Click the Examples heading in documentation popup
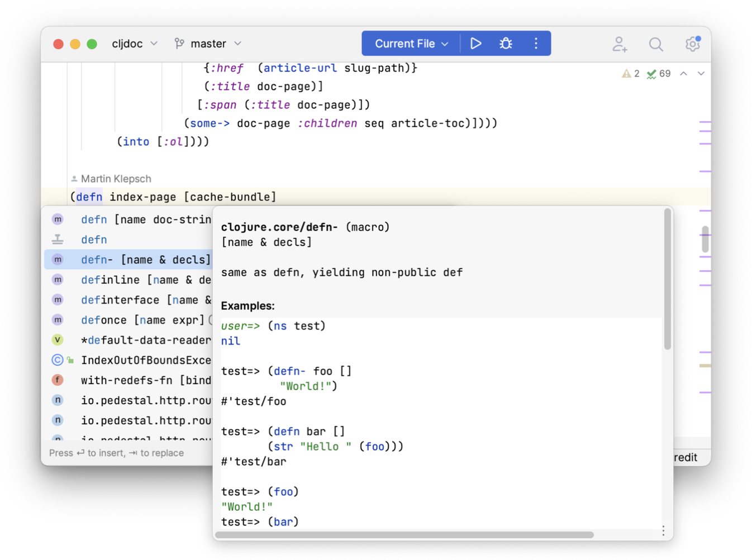752x560 pixels. pos(248,306)
